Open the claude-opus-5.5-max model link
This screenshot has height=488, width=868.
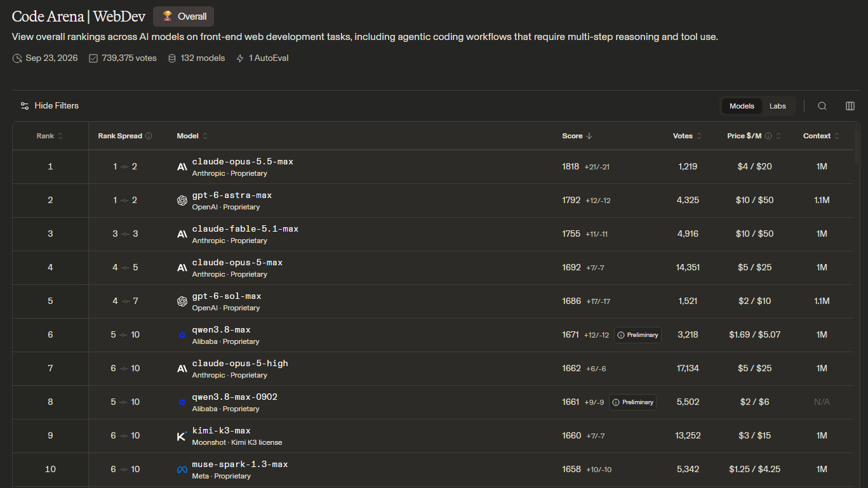pyautogui.click(x=243, y=162)
